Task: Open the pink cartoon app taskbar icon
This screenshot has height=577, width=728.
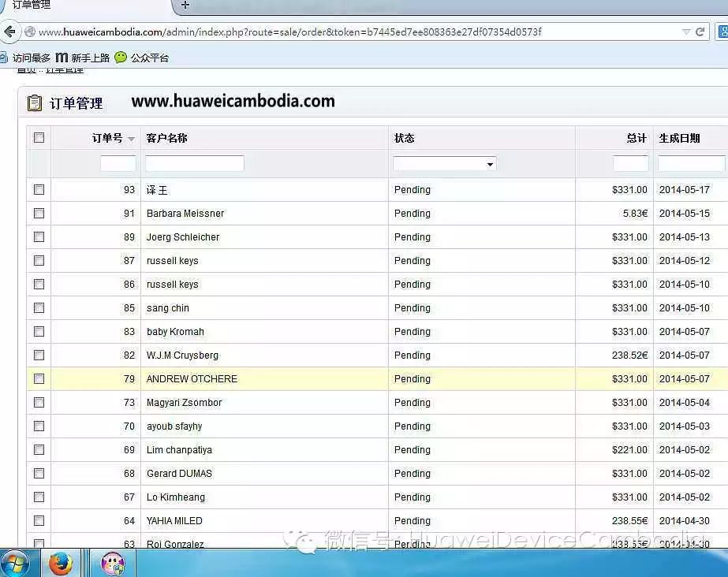Action: pos(113,564)
